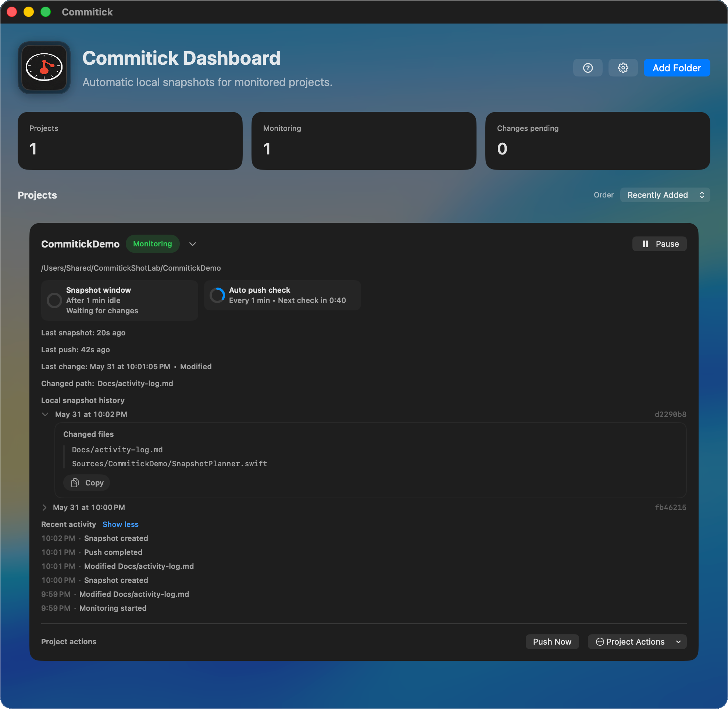Click the green Monitoring status badge

pos(153,244)
